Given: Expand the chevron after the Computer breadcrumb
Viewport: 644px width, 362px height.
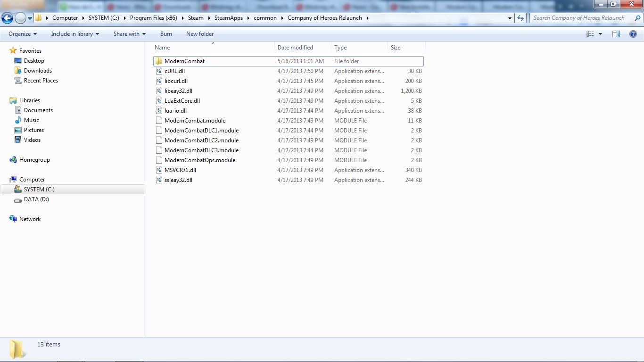Looking at the screenshot, I should pyautogui.click(x=83, y=18).
